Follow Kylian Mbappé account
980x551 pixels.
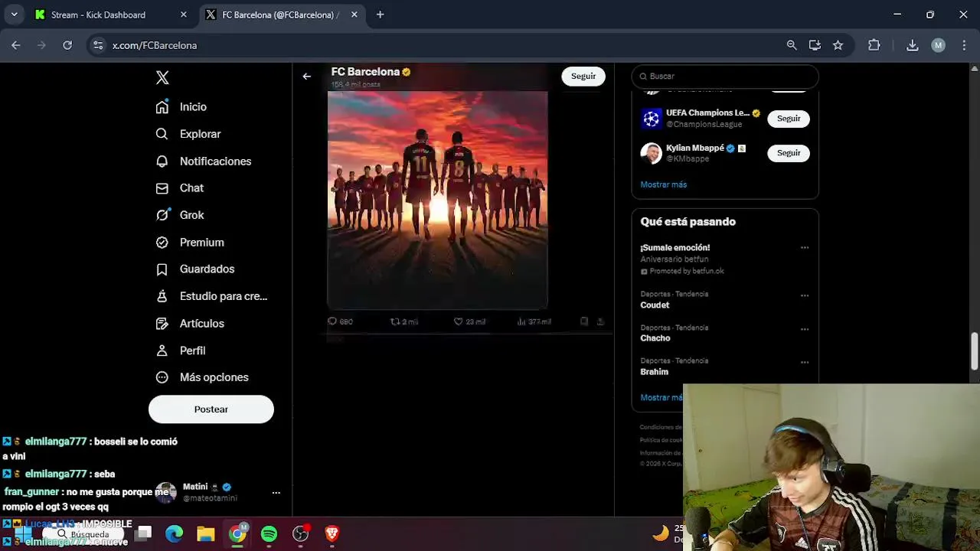click(789, 153)
